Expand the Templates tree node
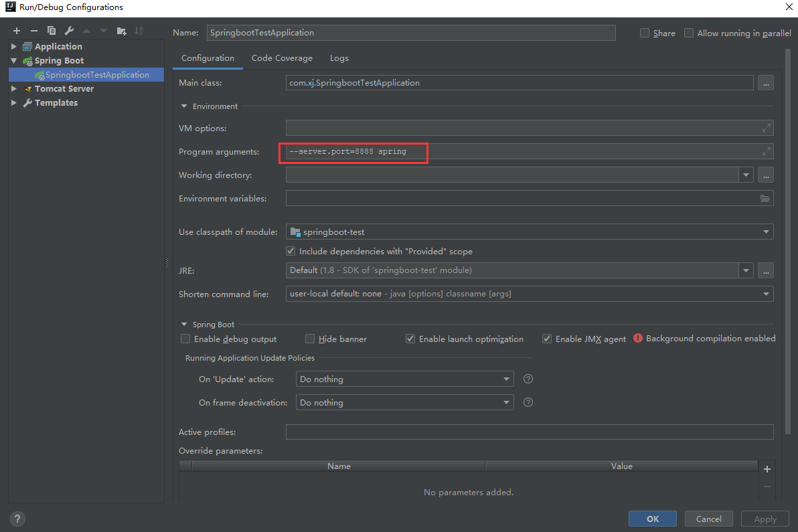 click(x=14, y=103)
